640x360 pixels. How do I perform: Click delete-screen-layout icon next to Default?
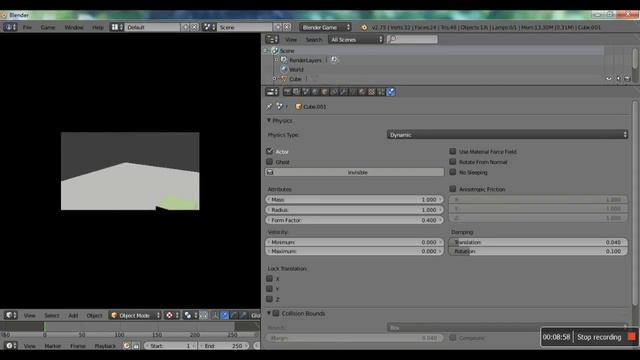click(x=195, y=27)
